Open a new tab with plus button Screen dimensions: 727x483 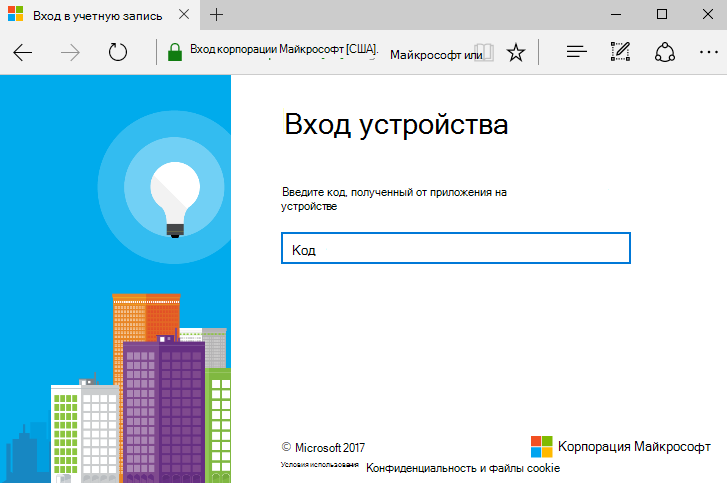pyautogui.click(x=216, y=15)
